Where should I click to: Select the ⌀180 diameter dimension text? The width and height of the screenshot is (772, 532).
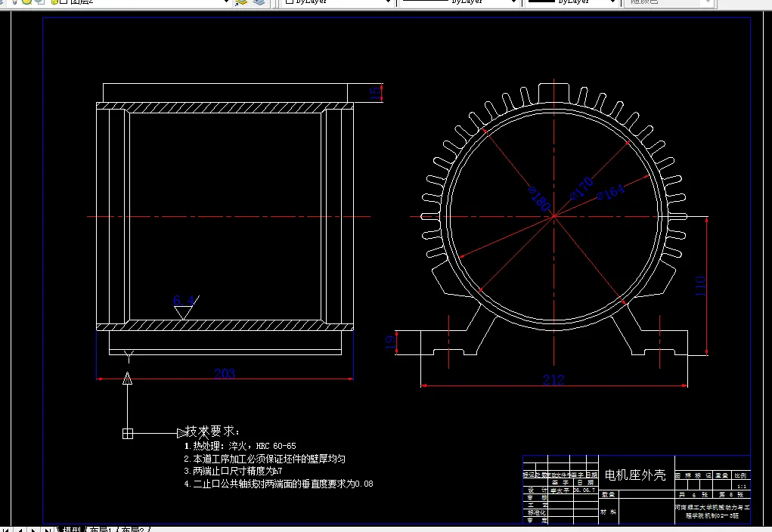pos(539,198)
